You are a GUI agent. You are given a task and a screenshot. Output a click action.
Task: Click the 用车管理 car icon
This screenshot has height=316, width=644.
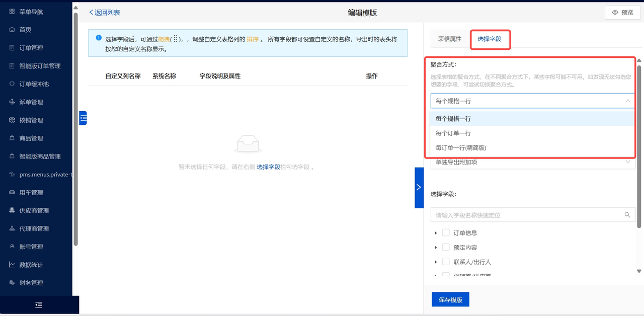[12, 192]
